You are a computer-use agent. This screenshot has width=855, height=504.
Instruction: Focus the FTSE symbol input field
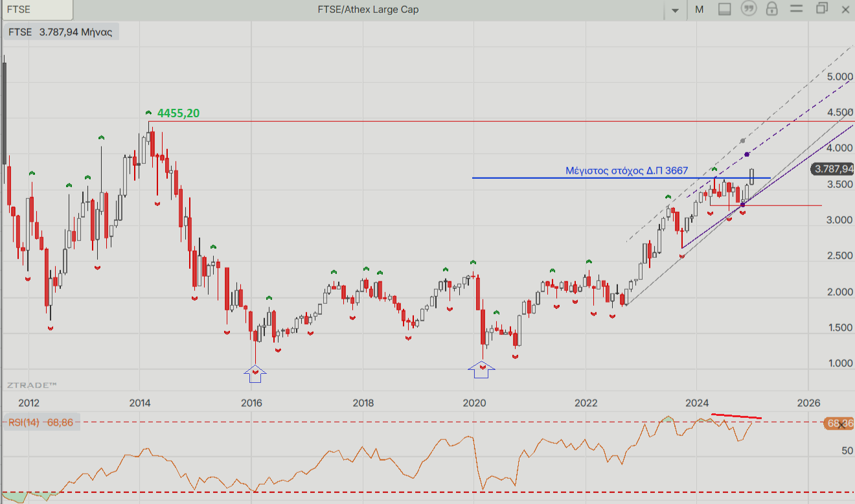point(37,10)
